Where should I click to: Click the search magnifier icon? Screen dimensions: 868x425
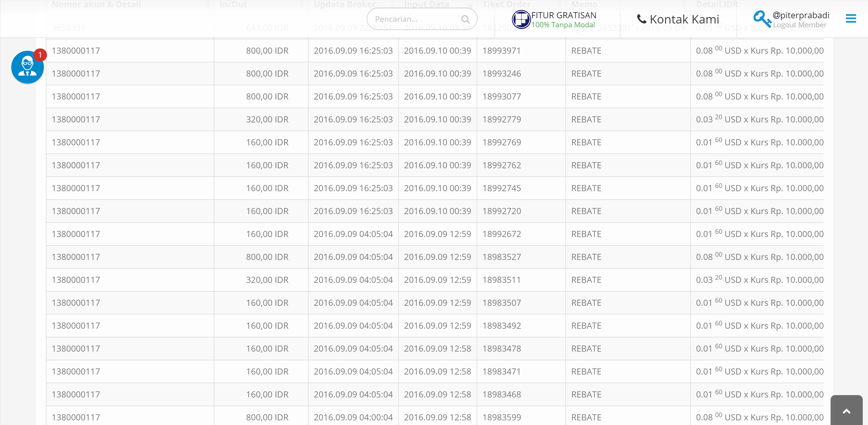(x=465, y=19)
